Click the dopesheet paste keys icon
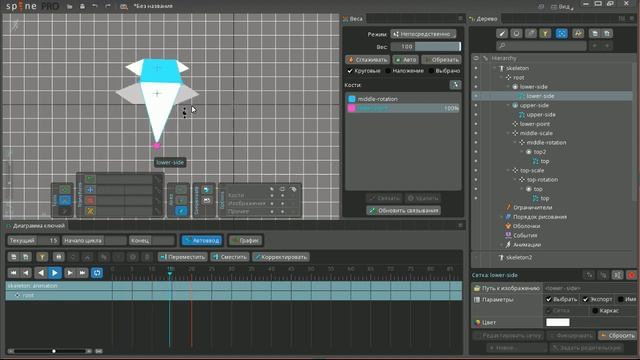640x360 pixels. coord(26,257)
